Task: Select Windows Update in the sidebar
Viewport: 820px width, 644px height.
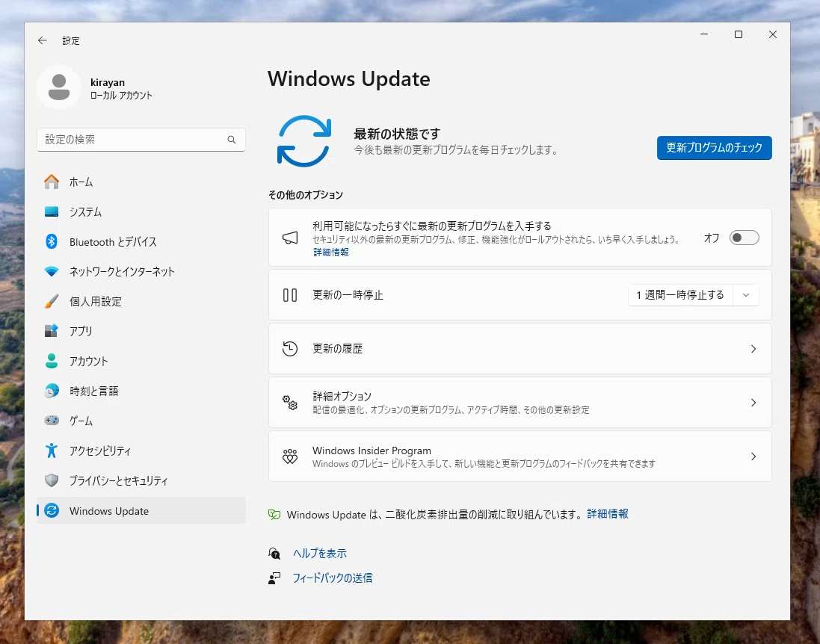Action: pos(141,510)
